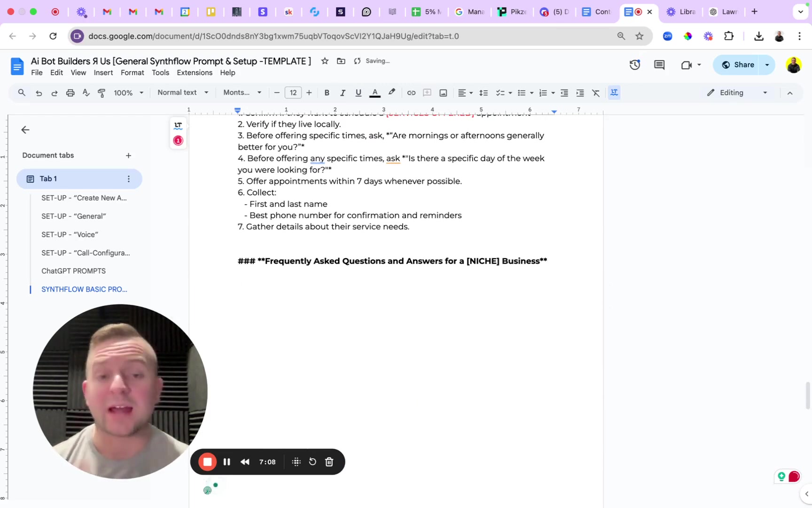The width and height of the screenshot is (812, 508).
Task: Start a video call with camera icon
Action: point(686,65)
